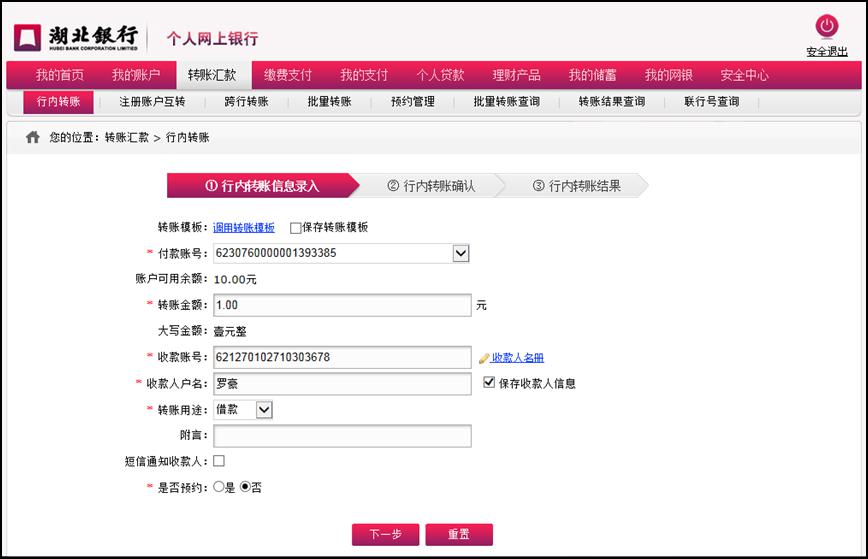
Task: Click the 附言 remark input field
Action: click(x=341, y=436)
